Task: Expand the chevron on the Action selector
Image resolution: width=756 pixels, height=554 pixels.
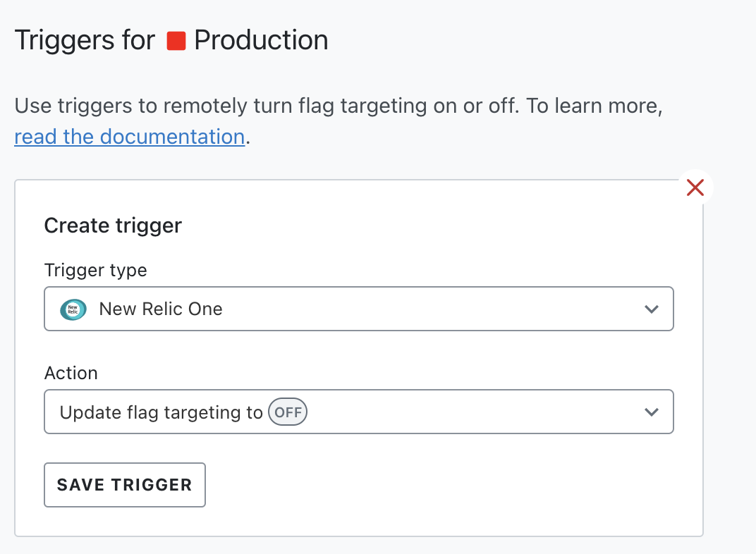Action: pyautogui.click(x=651, y=412)
